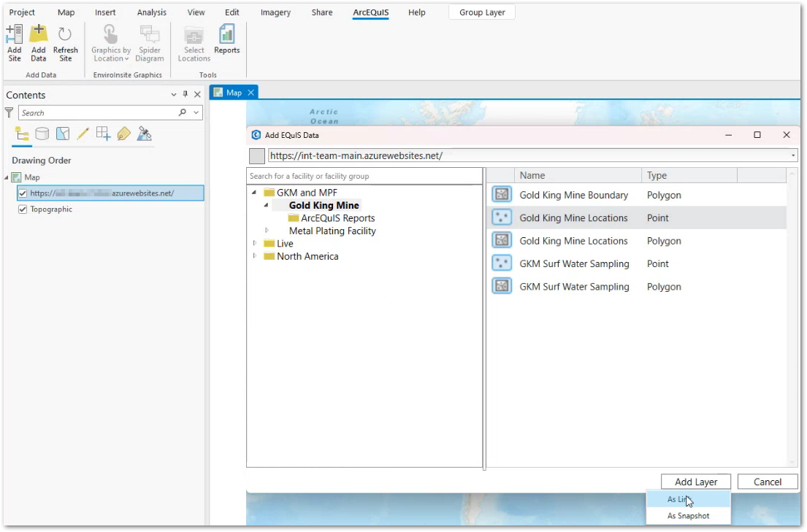Expand the Live folder
Image resolution: width=807 pixels, height=532 pixels.
[253, 243]
